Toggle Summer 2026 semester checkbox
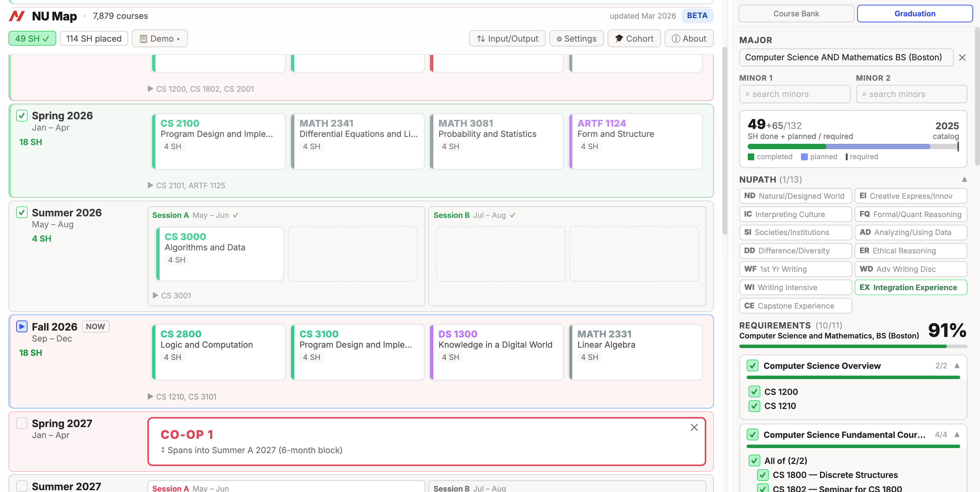This screenshot has width=980, height=492. coord(22,212)
